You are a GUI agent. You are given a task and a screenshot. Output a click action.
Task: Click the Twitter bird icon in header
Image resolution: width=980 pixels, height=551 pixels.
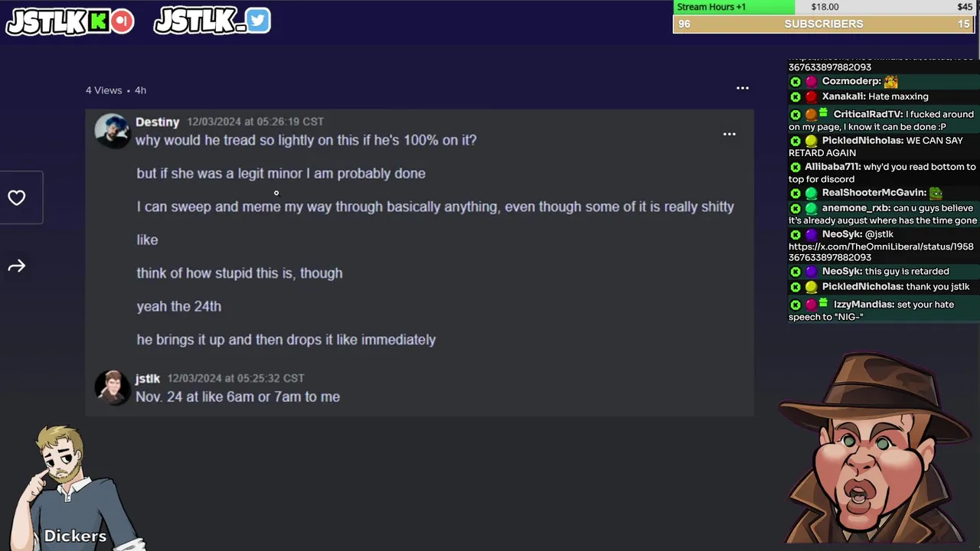coord(258,21)
